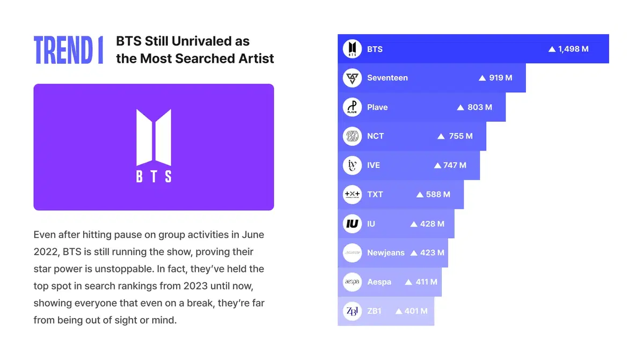Click the Newjeans logo icon
This screenshot has width=644, height=362.
pyautogui.click(x=352, y=253)
